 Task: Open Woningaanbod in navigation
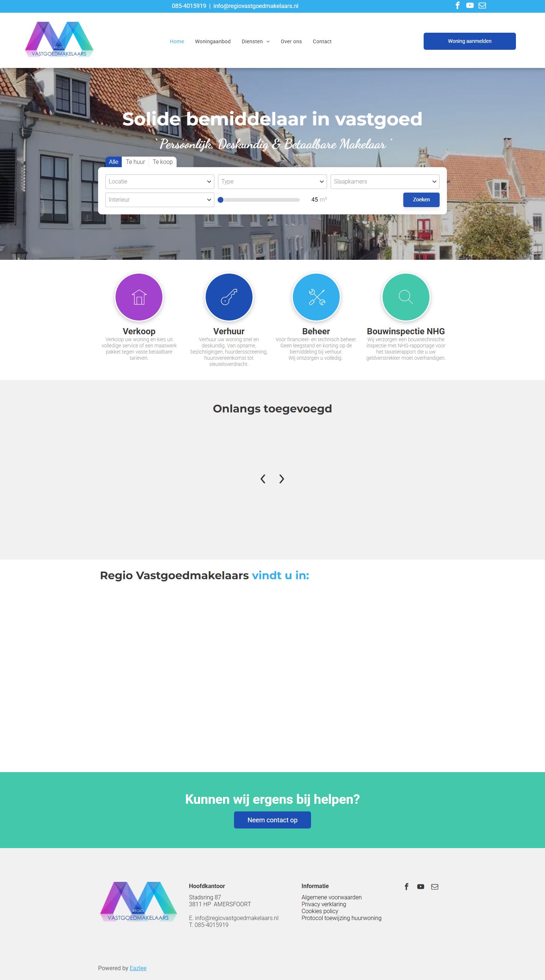point(213,41)
